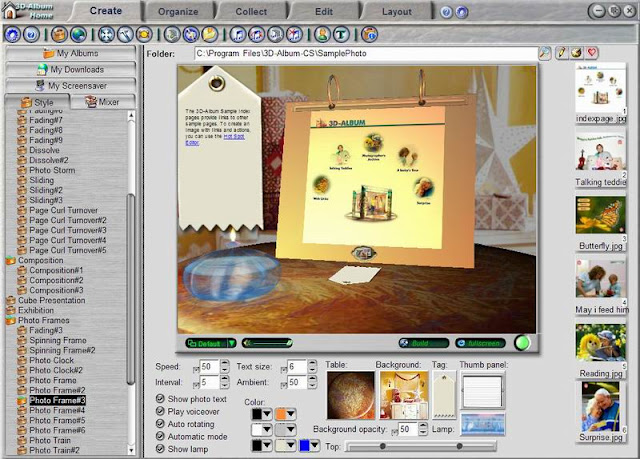Click the blue question mark toolbar icon
This screenshot has height=459, width=640.
coord(31,34)
